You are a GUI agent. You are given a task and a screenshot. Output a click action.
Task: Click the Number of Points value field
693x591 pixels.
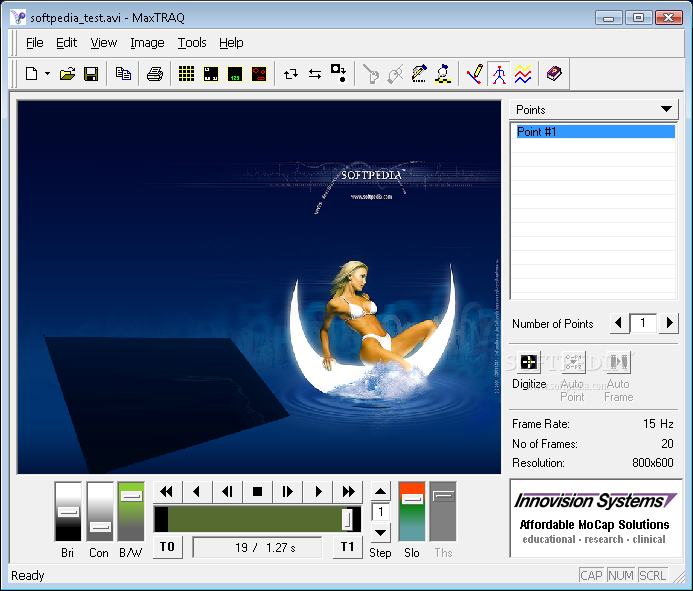[643, 323]
